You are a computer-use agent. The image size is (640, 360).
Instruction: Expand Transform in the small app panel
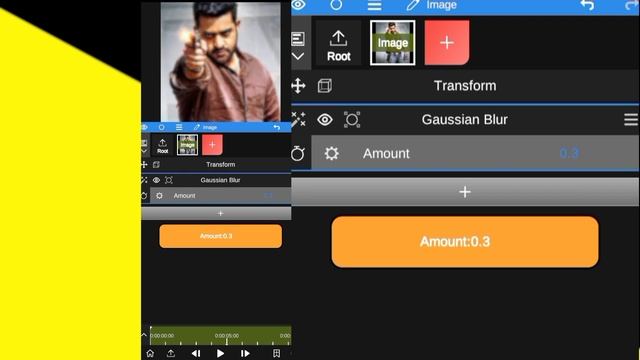click(220, 164)
